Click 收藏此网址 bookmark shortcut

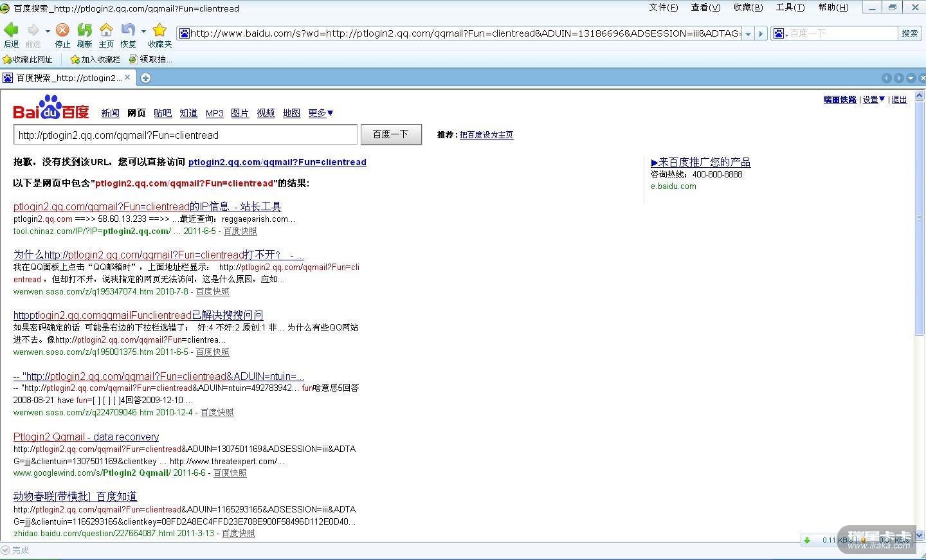tap(28, 59)
